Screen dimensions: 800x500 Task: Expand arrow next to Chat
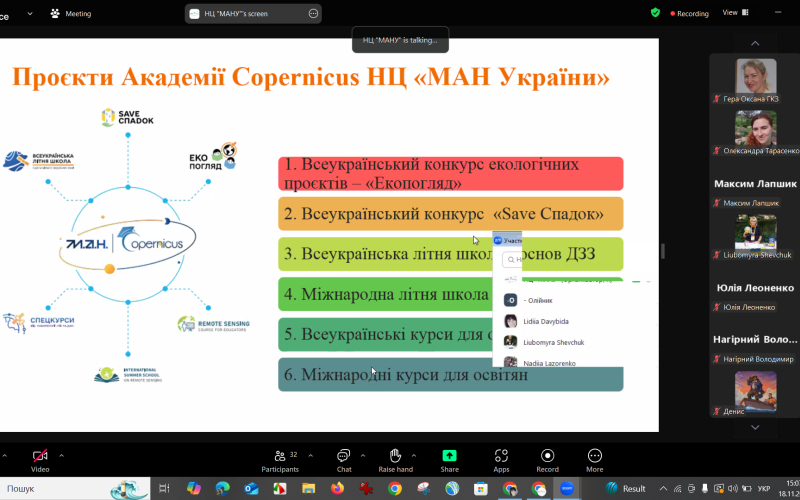click(363, 455)
